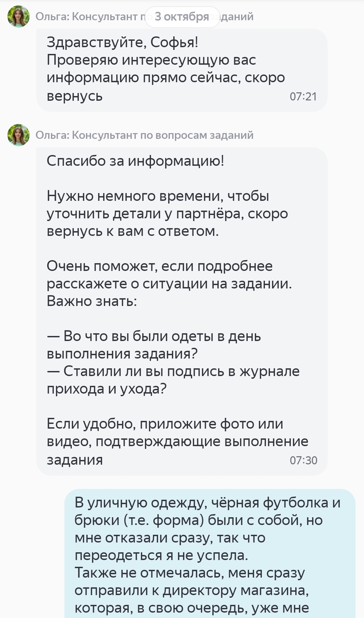Tap the sender name behind the date chip

point(88,17)
